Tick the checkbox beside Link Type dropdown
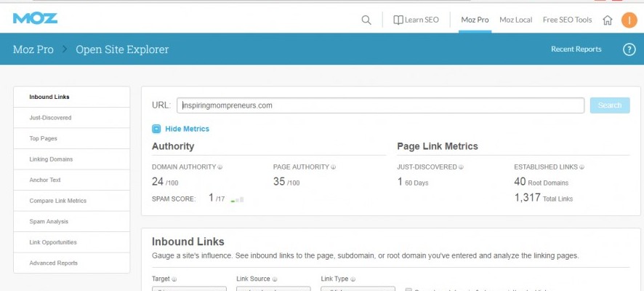The height and width of the screenshot is (291, 644). [408, 290]
